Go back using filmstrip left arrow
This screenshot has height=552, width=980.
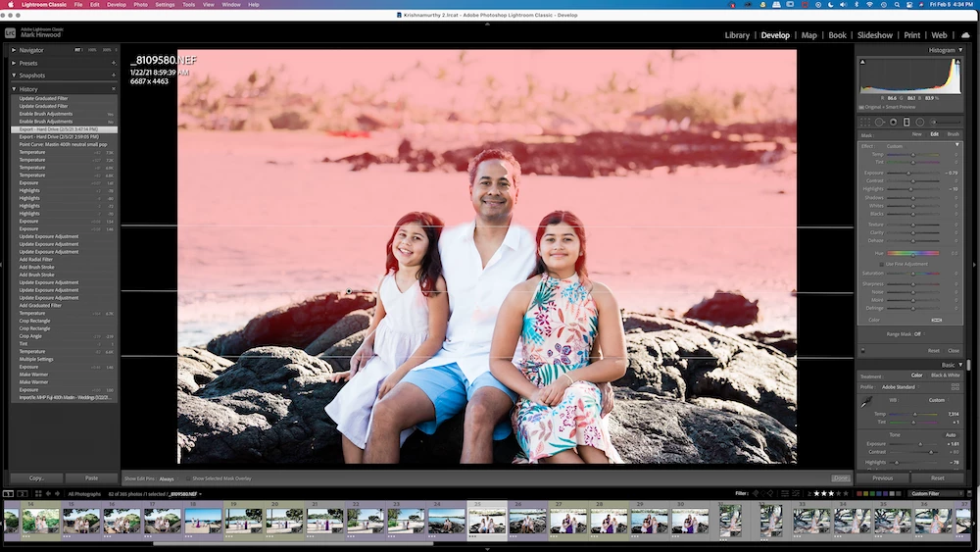[x=48, y=494]
